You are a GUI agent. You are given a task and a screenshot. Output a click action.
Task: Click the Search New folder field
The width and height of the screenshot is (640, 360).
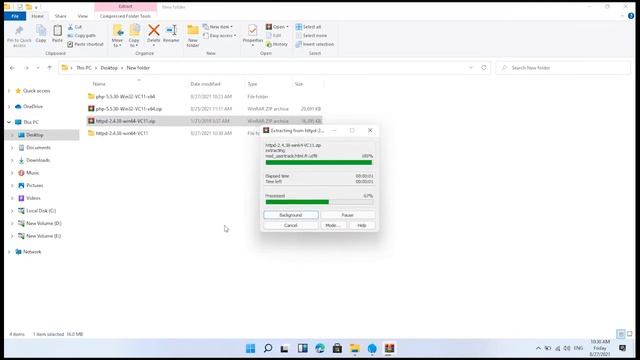pyautogui.click(x=563, y=68)
